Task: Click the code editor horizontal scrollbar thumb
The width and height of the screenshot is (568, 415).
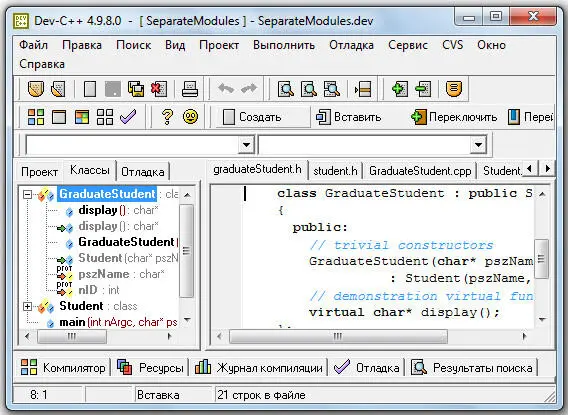Action: click(338, 336)
